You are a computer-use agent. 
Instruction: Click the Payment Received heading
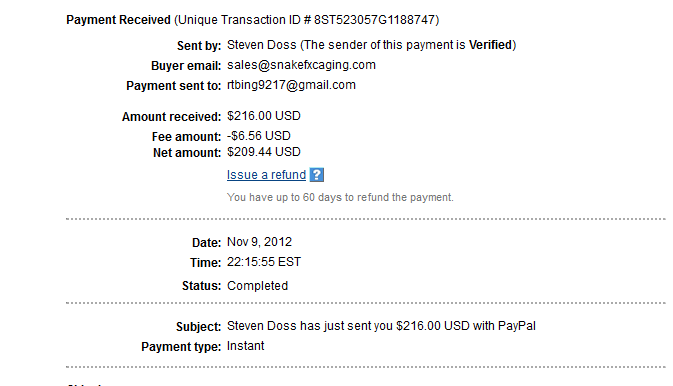118,20
